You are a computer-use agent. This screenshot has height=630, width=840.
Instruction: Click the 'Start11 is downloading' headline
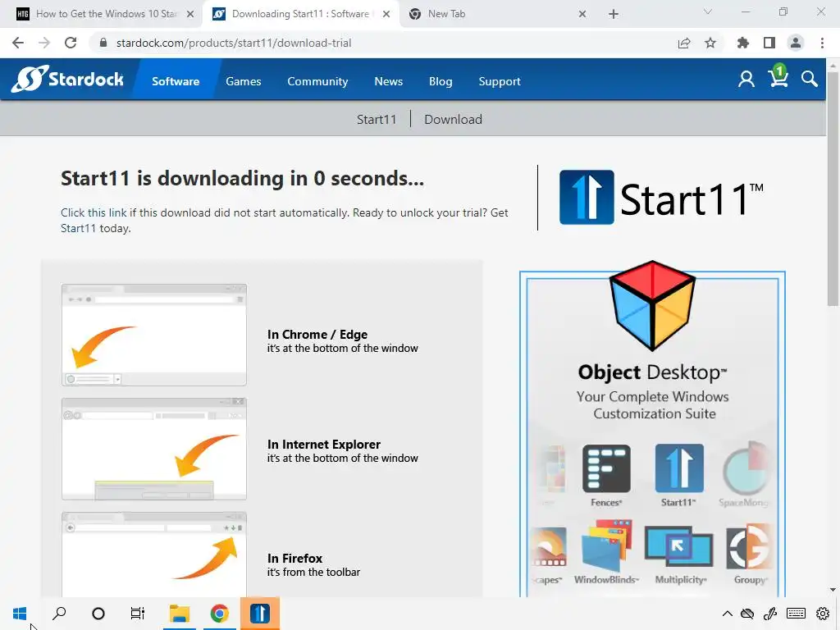242,179
